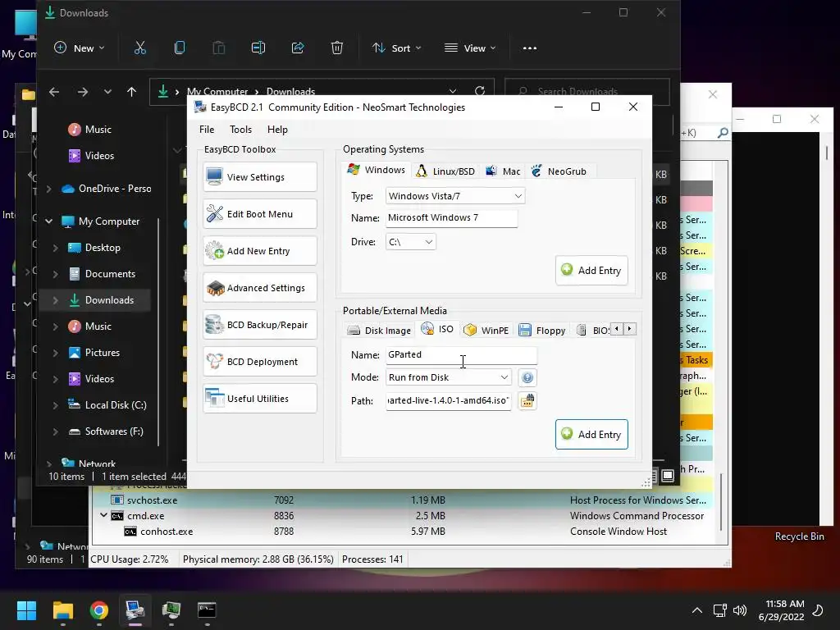
Task: Open Google Chrome from taskbar
Action: [x=99, y=610]
